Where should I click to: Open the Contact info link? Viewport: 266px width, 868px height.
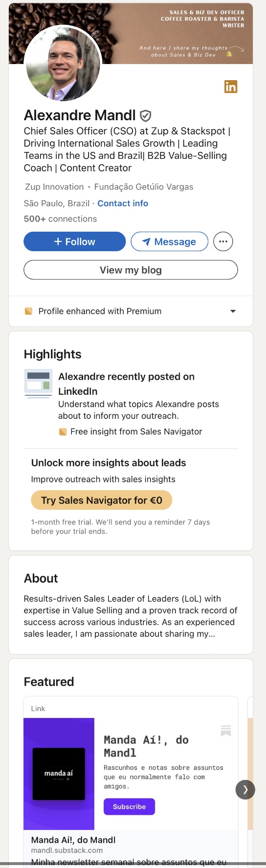tap(123, 203)
